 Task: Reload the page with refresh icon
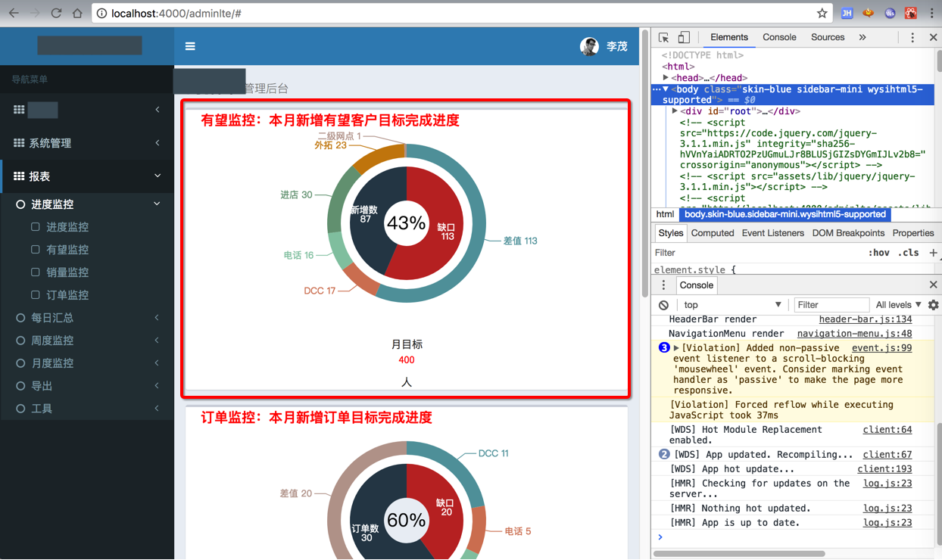[56, 13]
